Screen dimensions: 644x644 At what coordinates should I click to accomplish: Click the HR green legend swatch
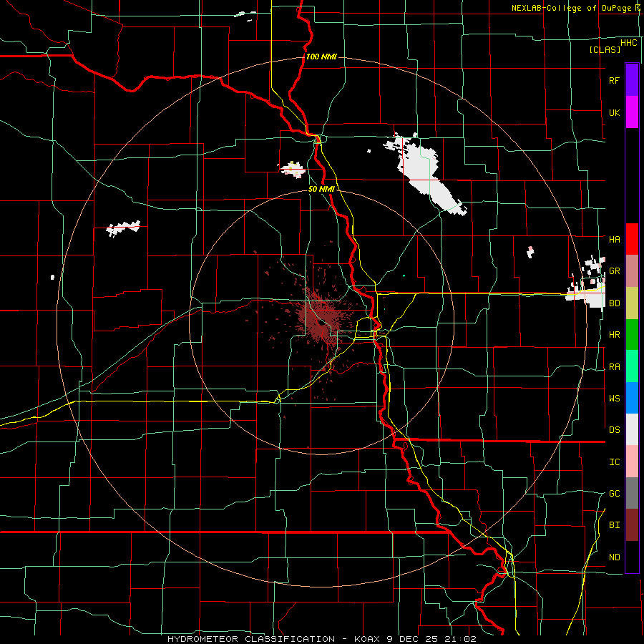click(632, 335)
